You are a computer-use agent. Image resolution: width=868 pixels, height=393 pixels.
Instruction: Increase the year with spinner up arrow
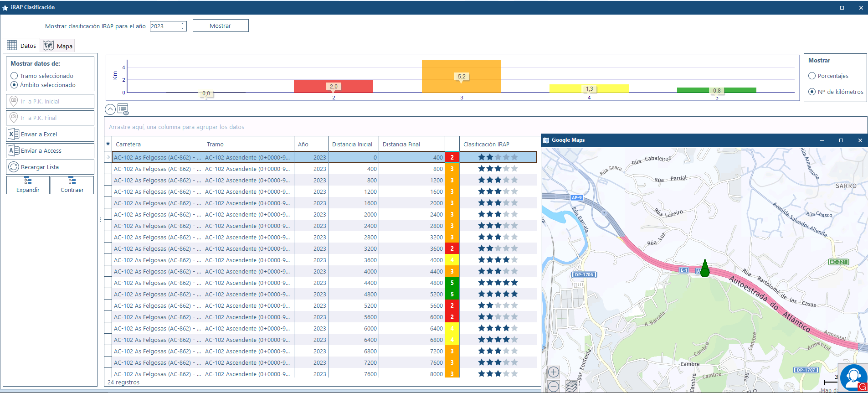coord(182,24)
